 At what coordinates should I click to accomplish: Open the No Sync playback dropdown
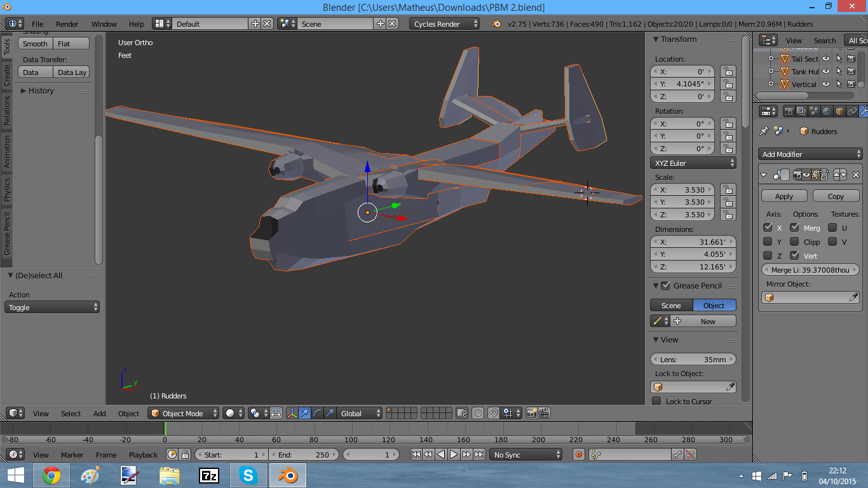tap(526, 454)
